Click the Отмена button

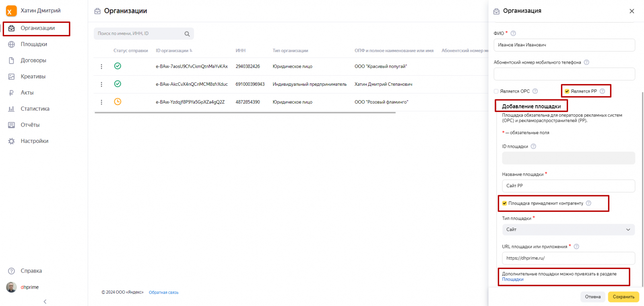[593, 297]
